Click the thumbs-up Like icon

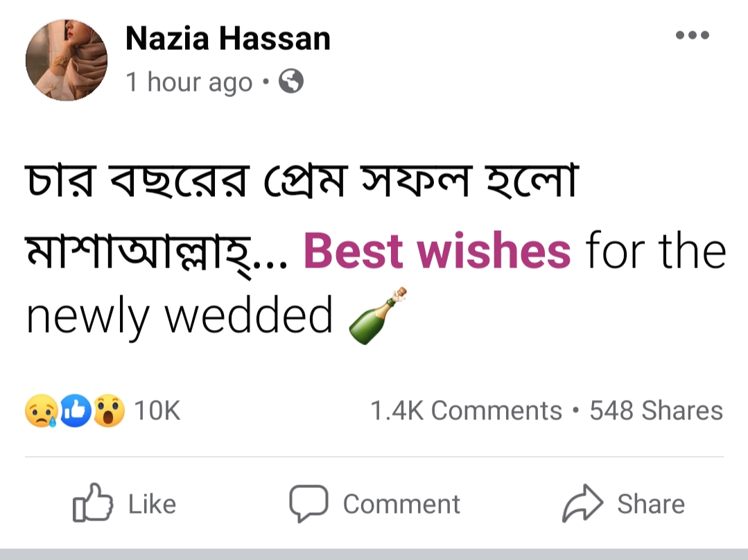point(93,504)
